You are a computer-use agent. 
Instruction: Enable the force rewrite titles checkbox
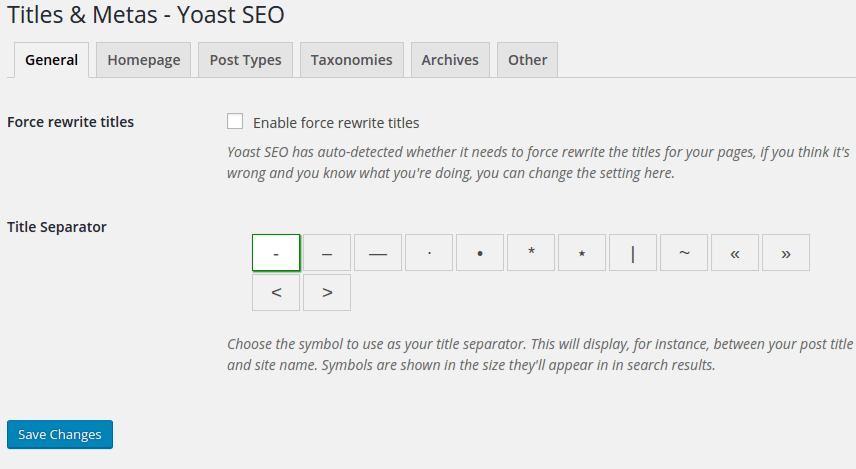tap(235, 122)
